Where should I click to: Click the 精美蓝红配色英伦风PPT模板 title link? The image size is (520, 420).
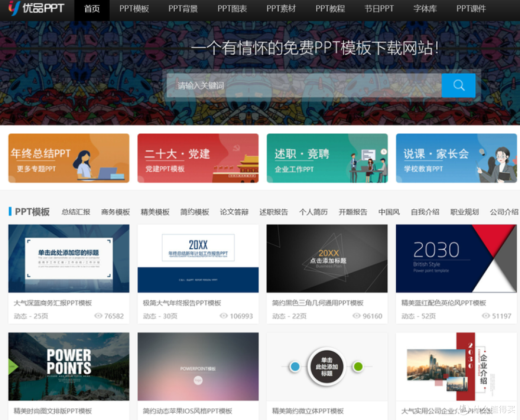[444, 303]
